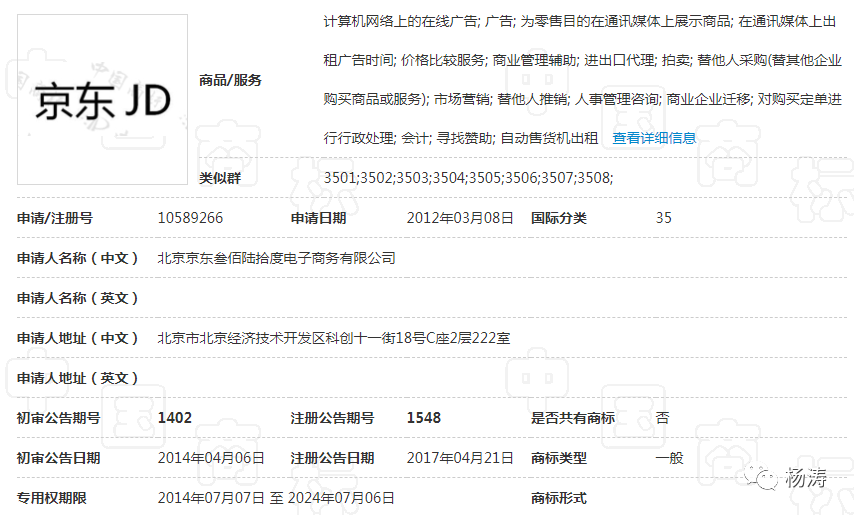Click goods text line starting 购买商品或服务

pyautogui.click(x=583, y=99)
